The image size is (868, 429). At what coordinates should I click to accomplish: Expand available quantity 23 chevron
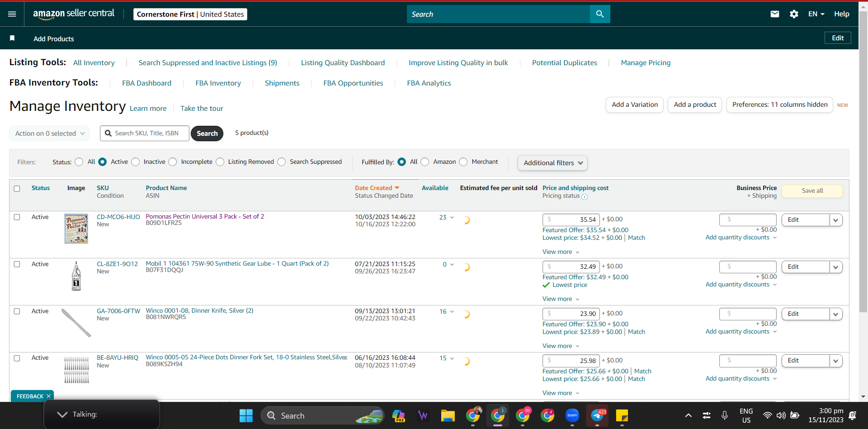point(452,218)
